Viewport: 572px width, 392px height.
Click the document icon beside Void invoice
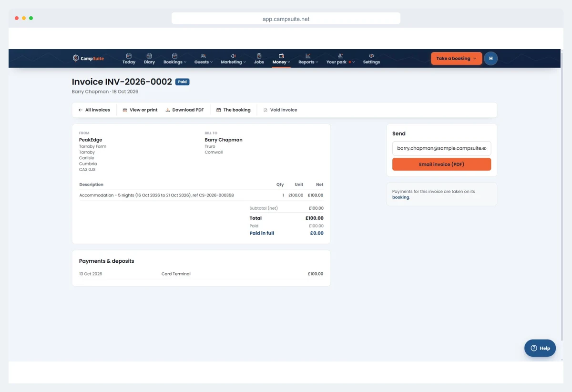pyautogui.click(x=266, y=110)
